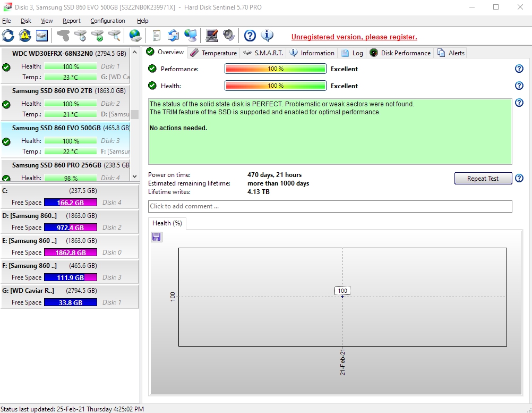Screen dimensions: 532x413
Task: Click the blue info bubble toolbar icon
Action: tap(267, 36)
